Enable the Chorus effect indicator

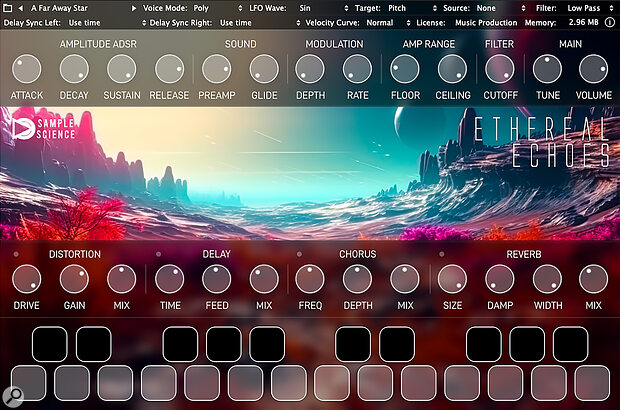(299, 254)
